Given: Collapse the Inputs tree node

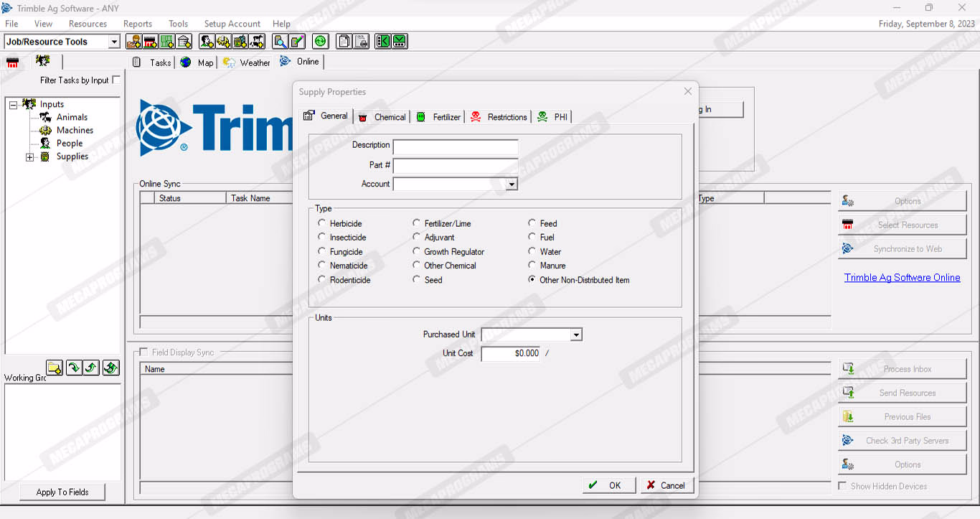Looking at the screenshot, I should click(x=13, y=105).
